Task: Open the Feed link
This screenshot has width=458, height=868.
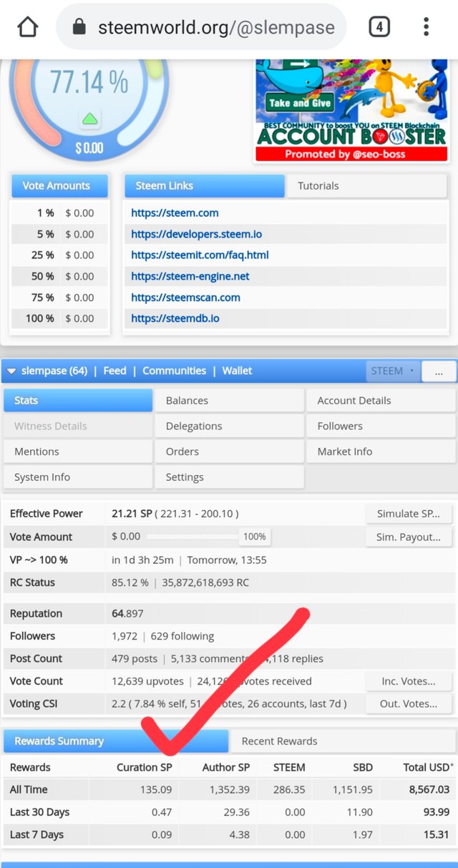Action: pos(114,371)
